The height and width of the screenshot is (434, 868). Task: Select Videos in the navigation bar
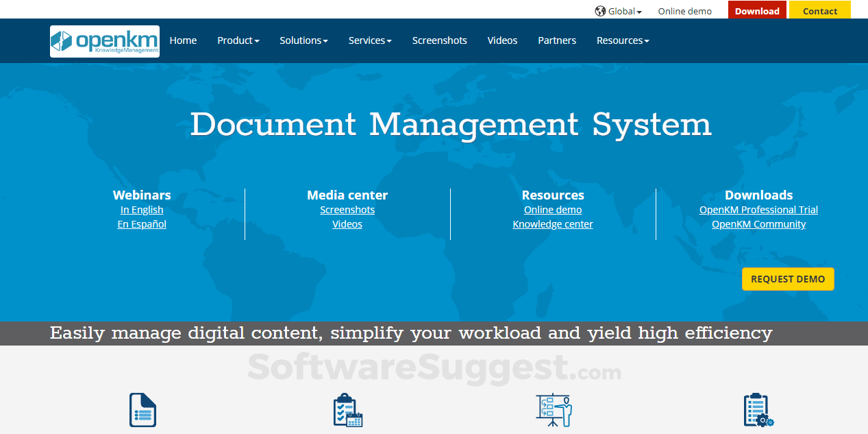(502, 40)
